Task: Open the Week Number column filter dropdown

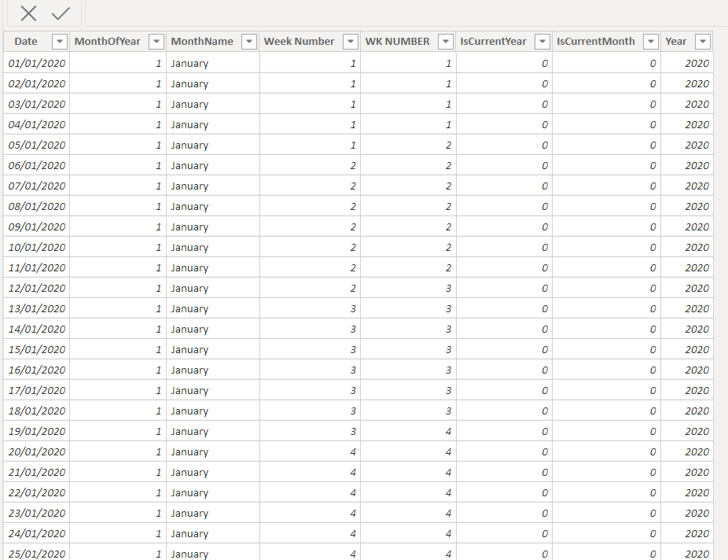Action: pyautogui.click(x=351, y=42)
